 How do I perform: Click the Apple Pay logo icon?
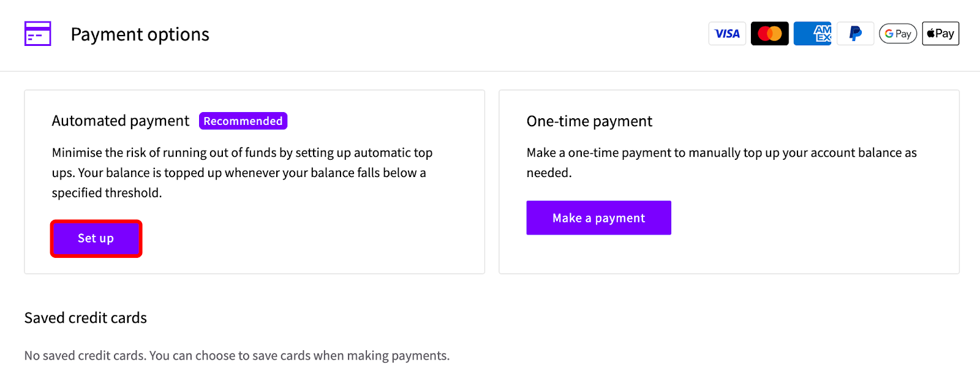point(940,34)
